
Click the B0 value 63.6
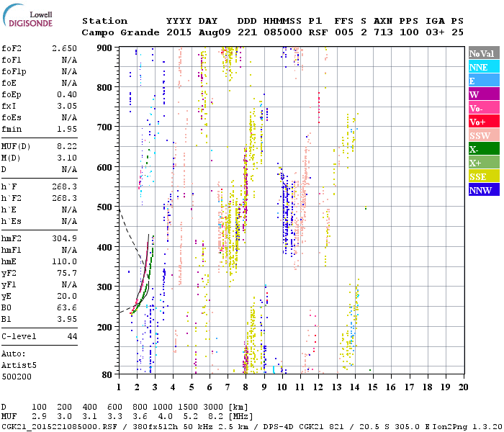tap(67, 308)
